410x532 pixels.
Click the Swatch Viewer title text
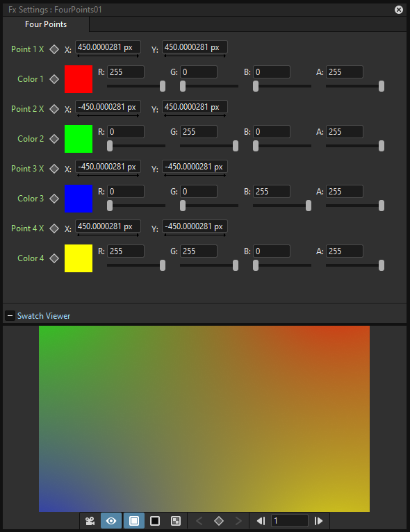(x=44, y=316)
